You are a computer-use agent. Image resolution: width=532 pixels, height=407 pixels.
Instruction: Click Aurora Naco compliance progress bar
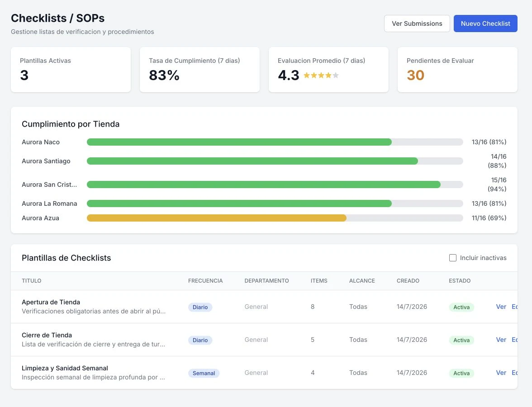(275, 142)
